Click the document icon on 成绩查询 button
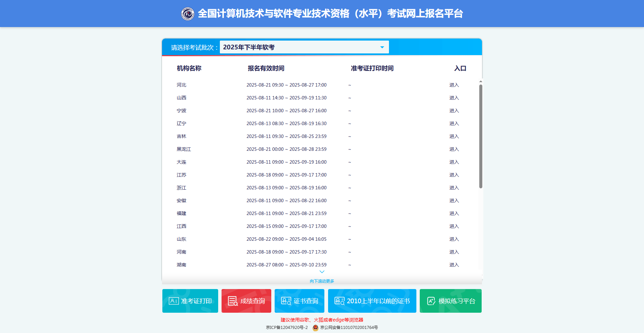Viewport: 644px width, 333px height. [232, 301]
